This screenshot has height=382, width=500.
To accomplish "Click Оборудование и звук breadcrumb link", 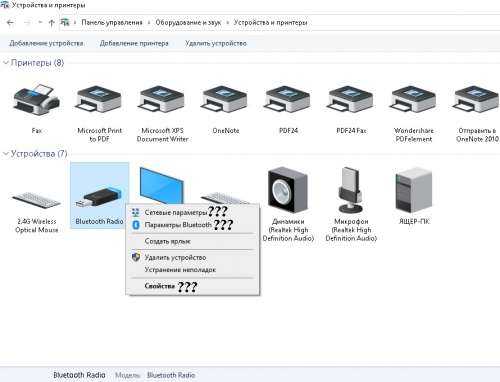I will (x=188, y=22).
